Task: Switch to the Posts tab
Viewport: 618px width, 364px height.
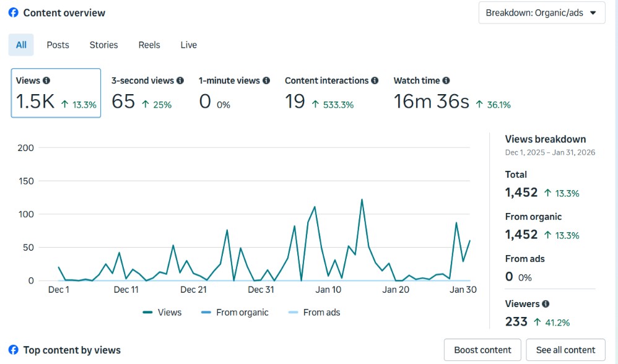Action: point(58,45)
